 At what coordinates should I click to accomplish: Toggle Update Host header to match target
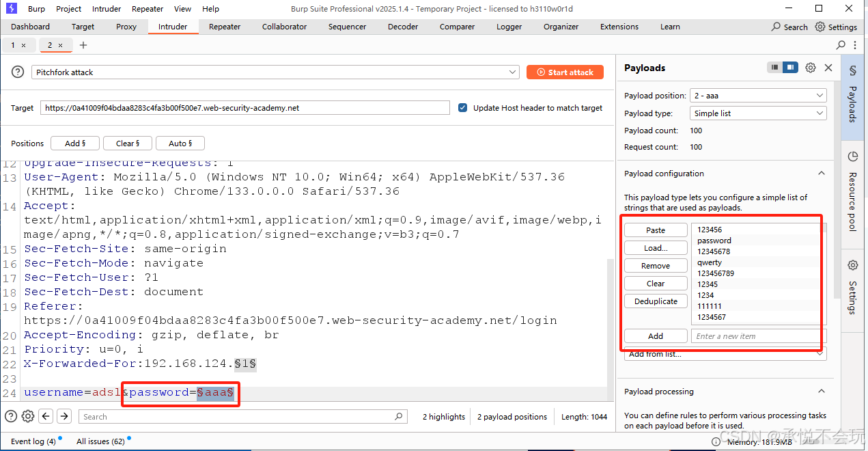[x=462, y=108]
